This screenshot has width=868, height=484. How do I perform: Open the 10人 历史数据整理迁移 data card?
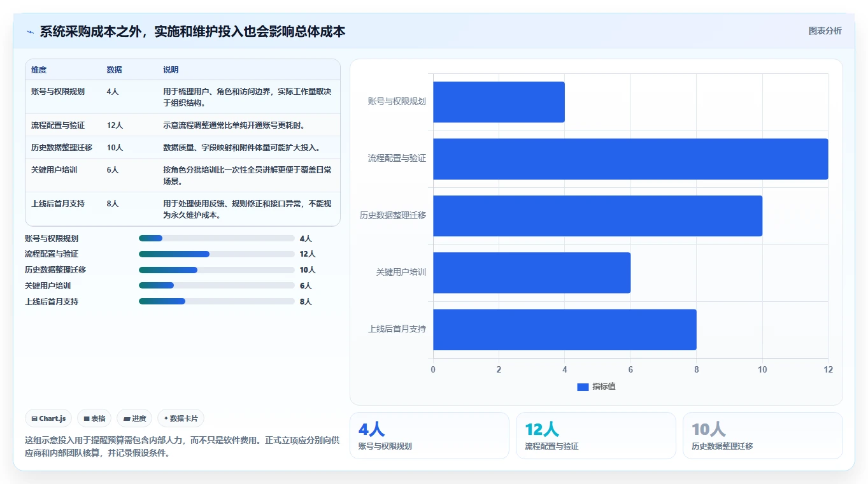[762, 436]
